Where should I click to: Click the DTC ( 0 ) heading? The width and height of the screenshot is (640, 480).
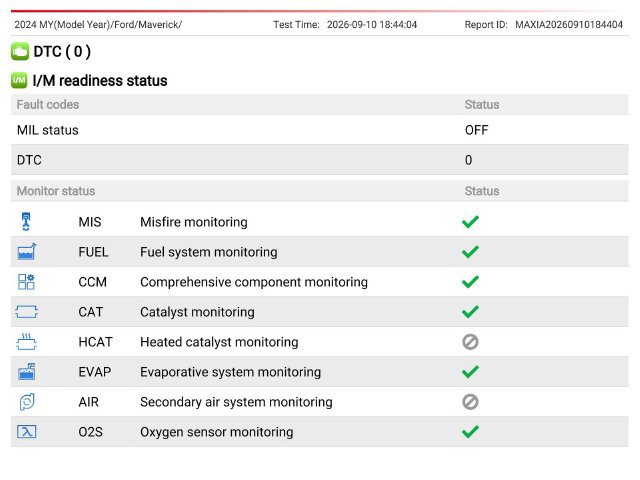click(62, 51)
